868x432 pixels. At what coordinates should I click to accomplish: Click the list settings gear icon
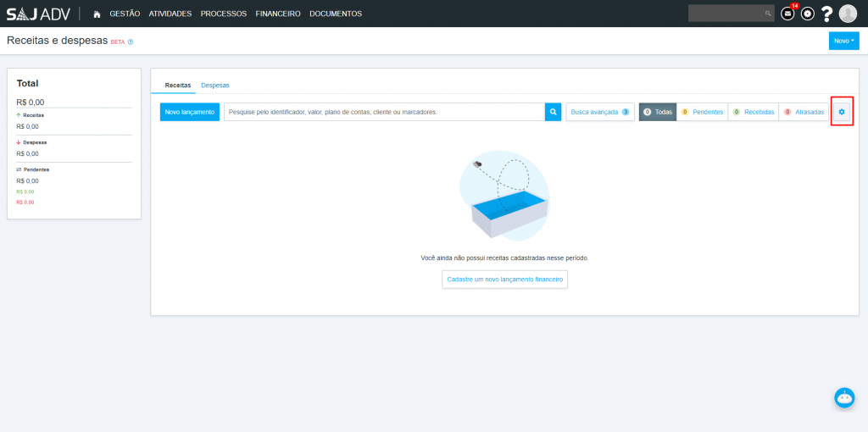coord(842,112)
